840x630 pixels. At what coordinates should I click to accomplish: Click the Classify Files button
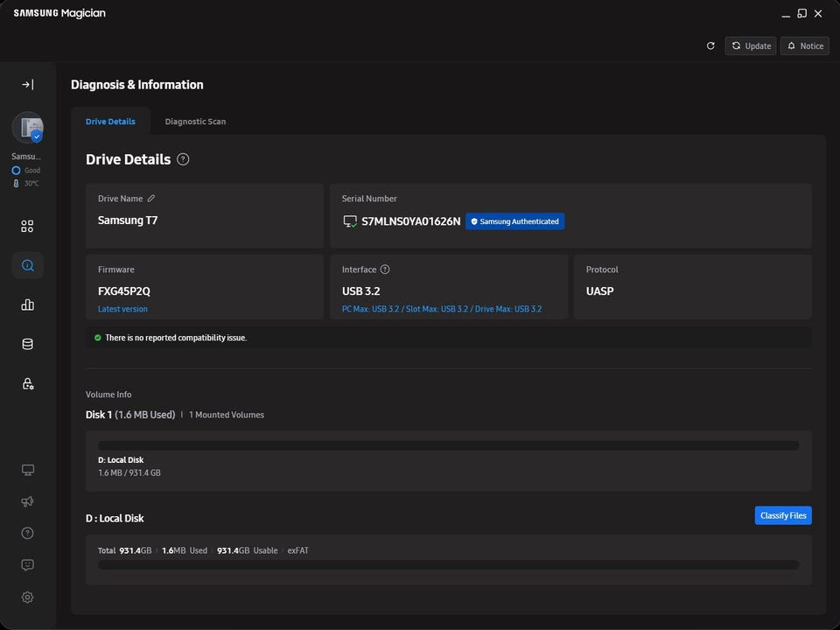point(783,515)
